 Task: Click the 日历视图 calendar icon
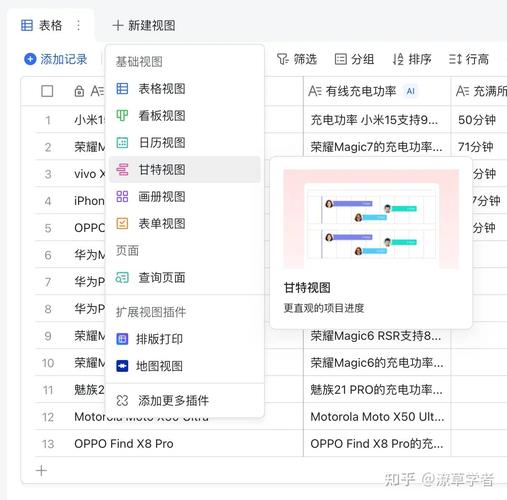[x=122, y=143]
